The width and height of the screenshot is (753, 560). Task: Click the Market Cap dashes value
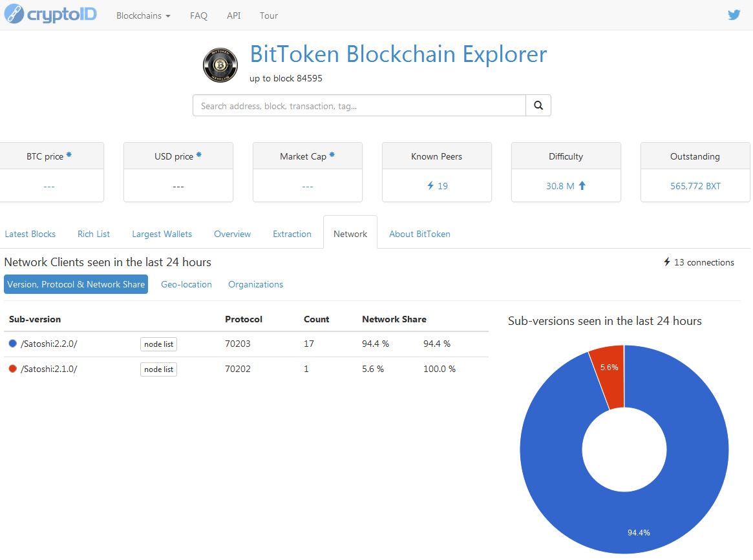click(x=308, y=186)
